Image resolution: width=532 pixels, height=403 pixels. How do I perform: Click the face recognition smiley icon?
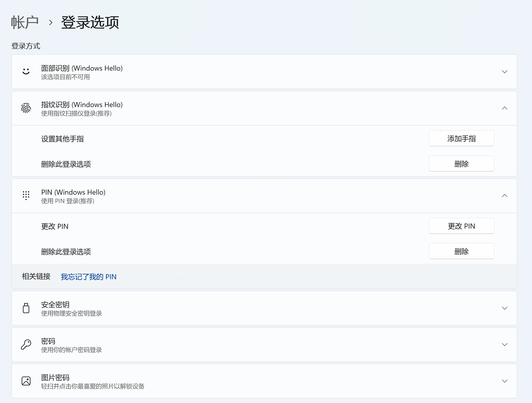[x=26, y=72]
